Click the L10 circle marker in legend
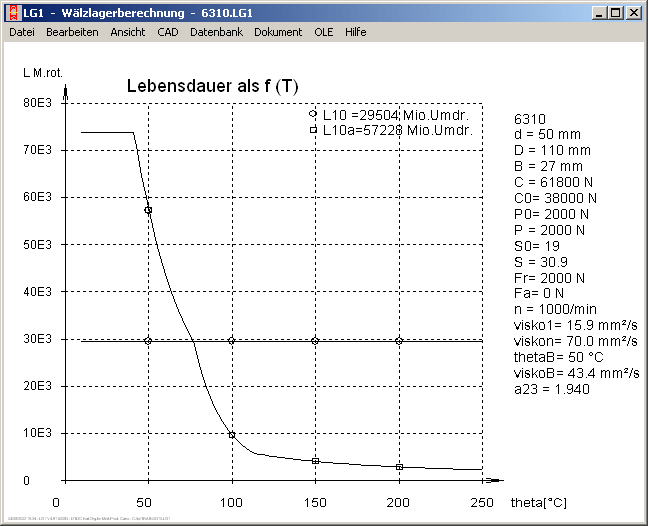 point(313,115)
